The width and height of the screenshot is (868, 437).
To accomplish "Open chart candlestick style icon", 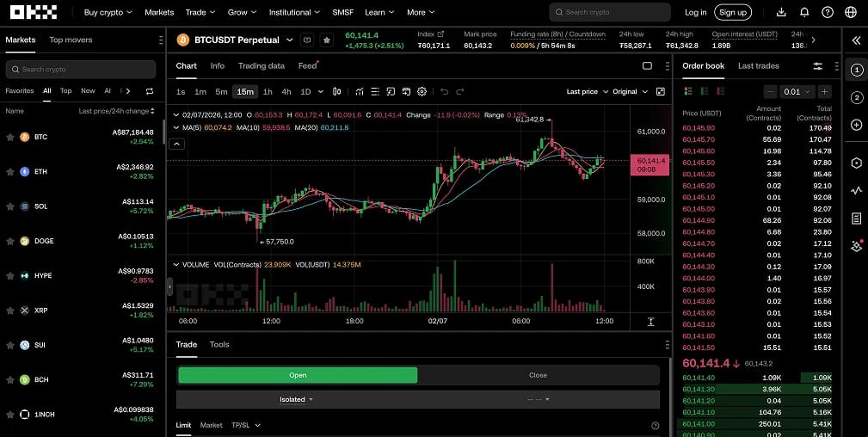I will (336, 91).
